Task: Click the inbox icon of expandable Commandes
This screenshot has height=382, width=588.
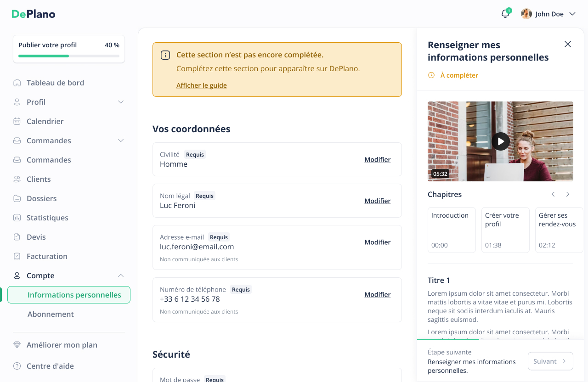Action: click(17, 140)
